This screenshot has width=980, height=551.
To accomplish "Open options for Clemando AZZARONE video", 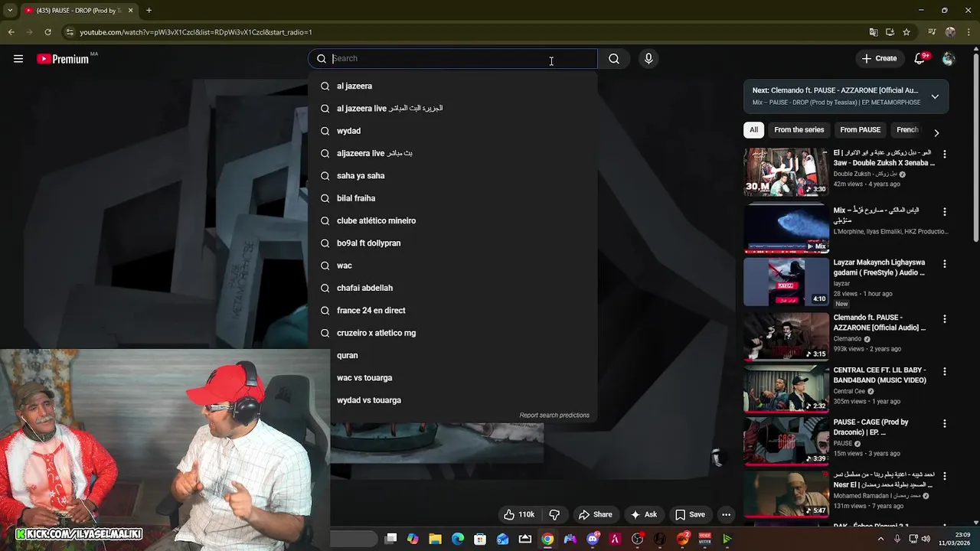I will click(944, 319).
